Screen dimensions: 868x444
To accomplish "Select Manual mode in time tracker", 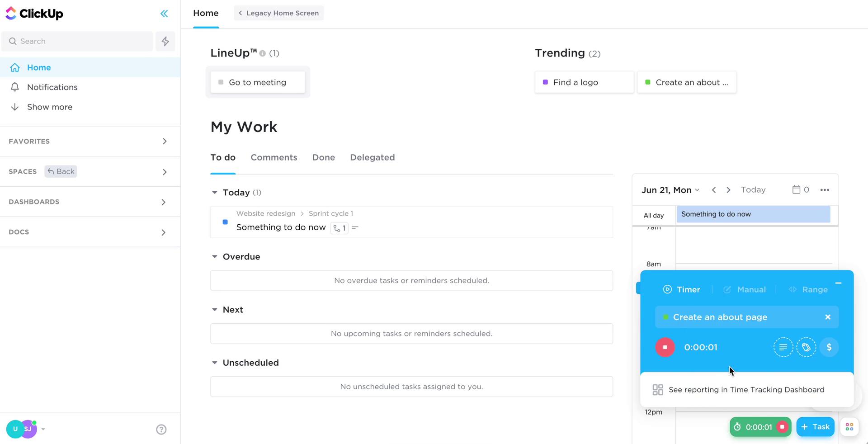I will coord(745,290).
